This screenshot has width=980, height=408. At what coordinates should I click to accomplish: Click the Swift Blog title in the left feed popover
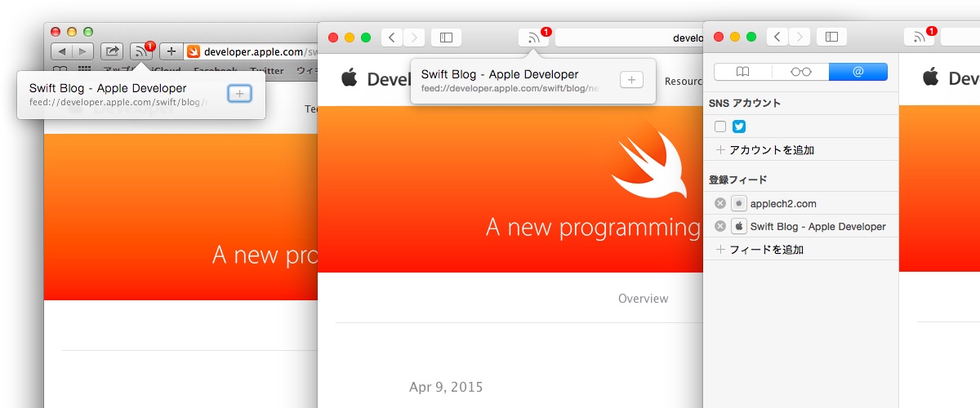coord(108,88)
